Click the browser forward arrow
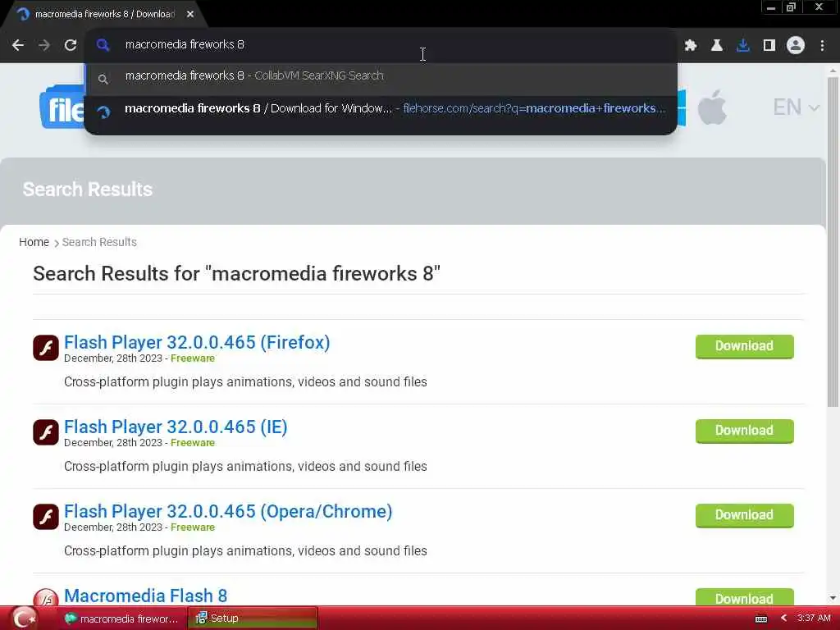 [44, 45]
